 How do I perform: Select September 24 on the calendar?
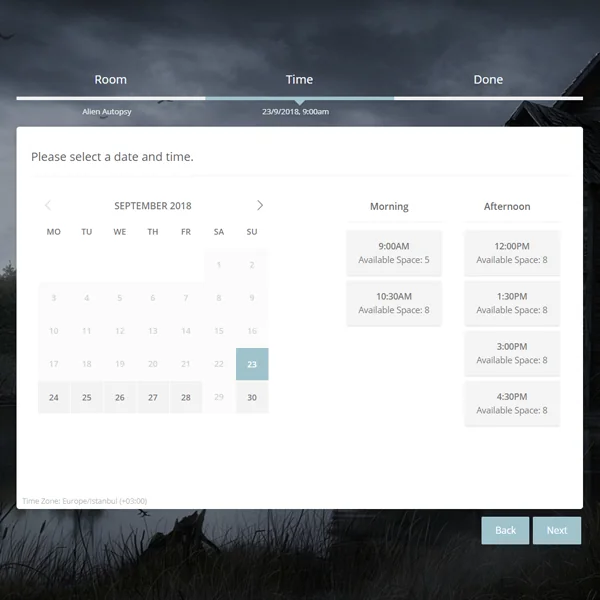pyautogui.click(x=54, y=397)
